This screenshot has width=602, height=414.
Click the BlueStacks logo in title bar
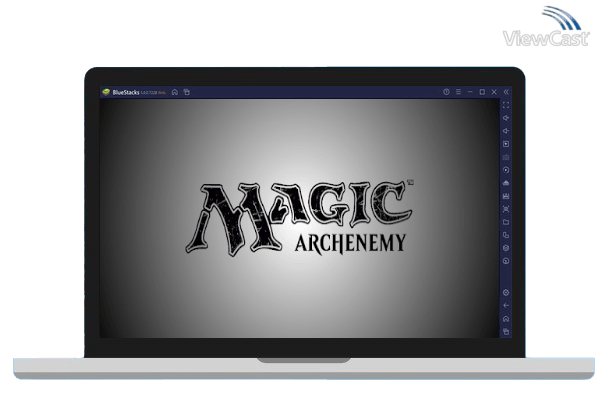tap(106, 92)
